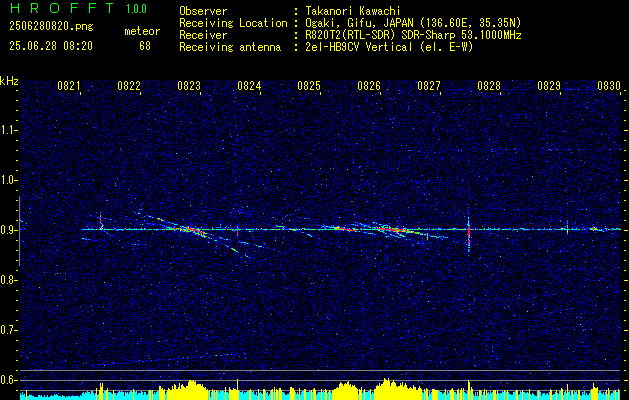The image size is (629, 400).
Task: Click the 0.9 kHz axis label
Action: click(9, 230)
